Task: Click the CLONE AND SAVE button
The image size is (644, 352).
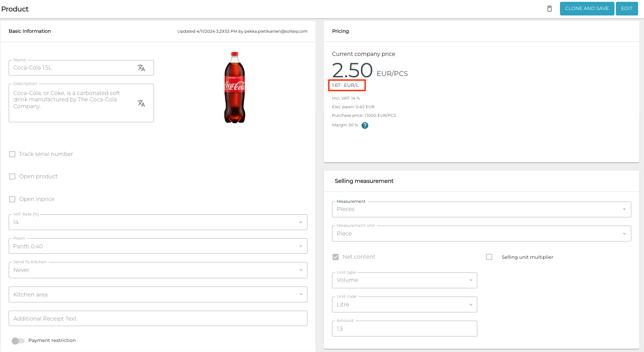Action: (587, 8)
